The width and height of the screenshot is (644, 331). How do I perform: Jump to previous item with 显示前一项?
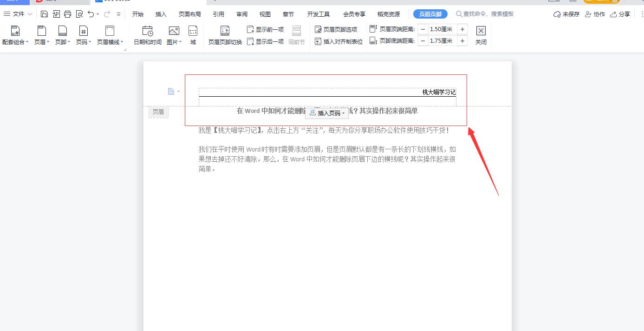265,29
